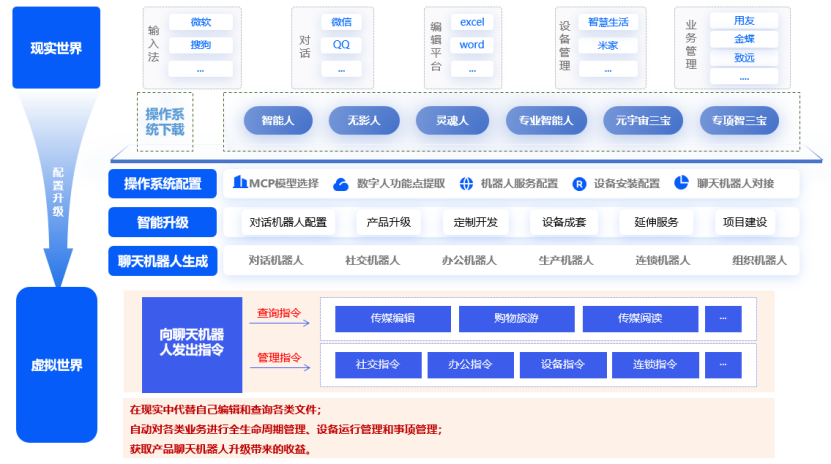831x464 pixels.
Task: Click the globe icon beside 机器人服务配置
Action: tap(466, 184)
